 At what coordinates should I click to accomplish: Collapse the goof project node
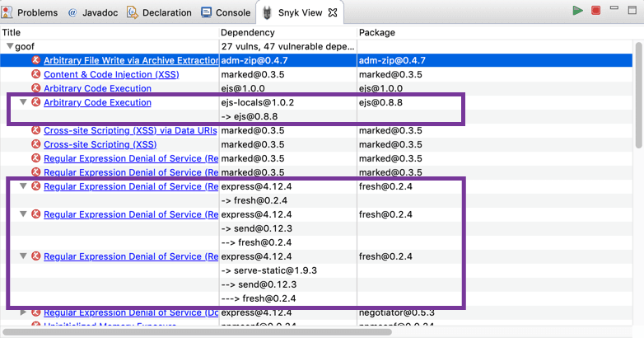(x=10, y=46)
